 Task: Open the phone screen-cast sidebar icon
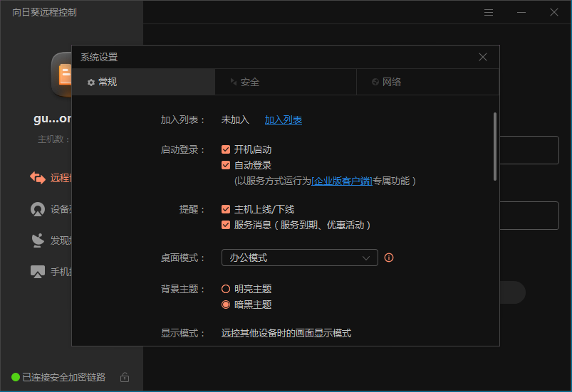(x=38, y=272)
